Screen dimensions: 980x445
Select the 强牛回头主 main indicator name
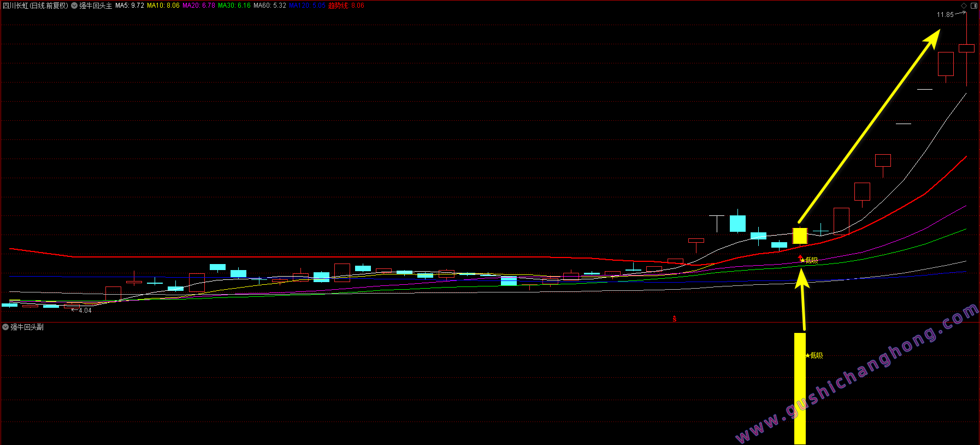pos(96,5)
